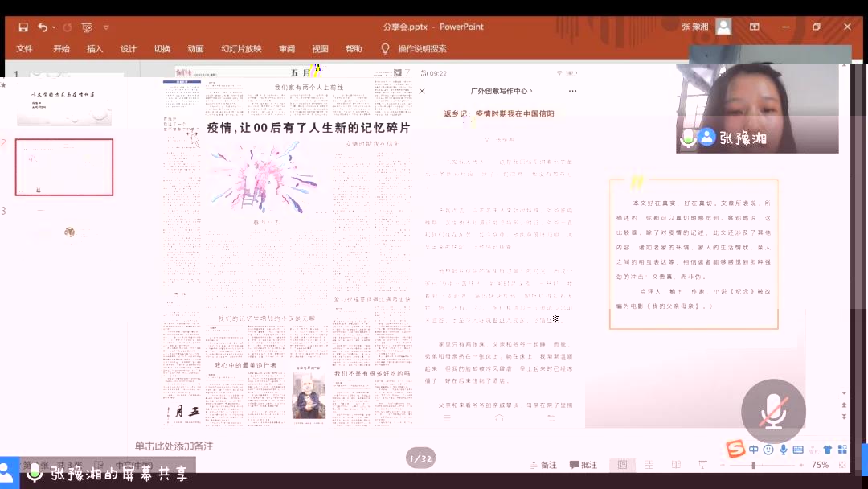The width and height of the screenshot is (868, 489).
Task: Switch to the 开始 ribbon tab
Action: pos(61,49)
